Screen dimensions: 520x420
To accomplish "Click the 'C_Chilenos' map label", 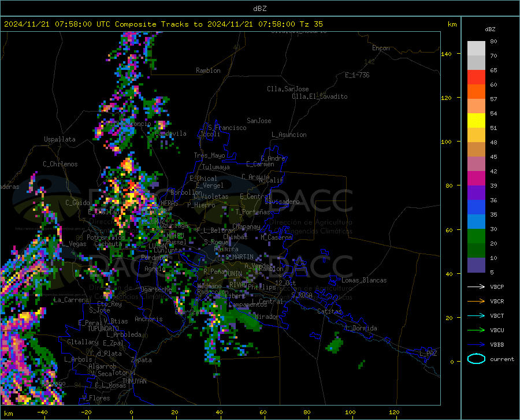I will coord(60,164).
